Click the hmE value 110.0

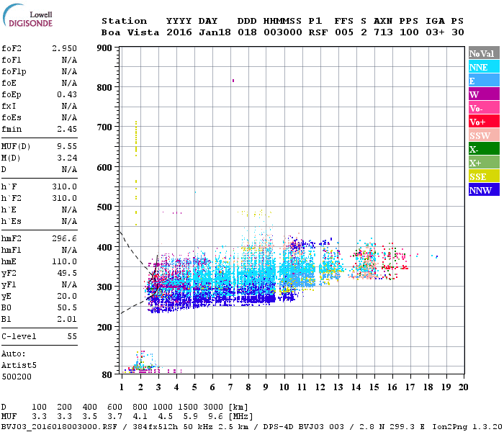point(64,261)
